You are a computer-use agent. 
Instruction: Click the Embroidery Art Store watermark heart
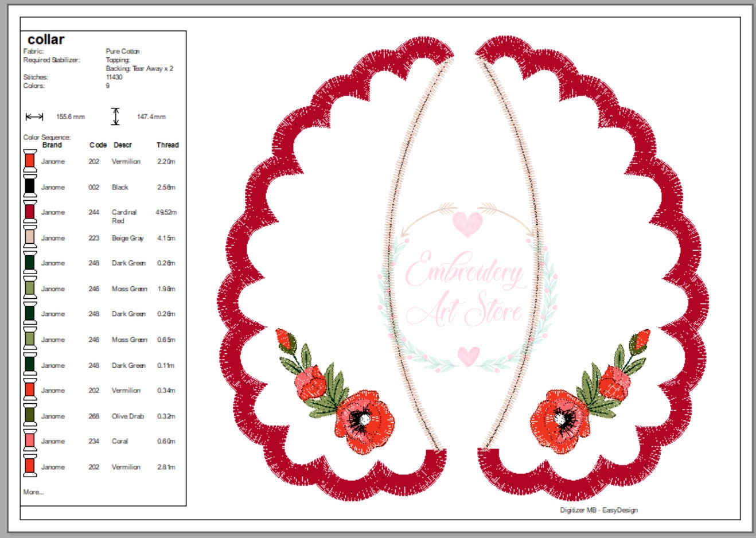click(x=469, y=225)
